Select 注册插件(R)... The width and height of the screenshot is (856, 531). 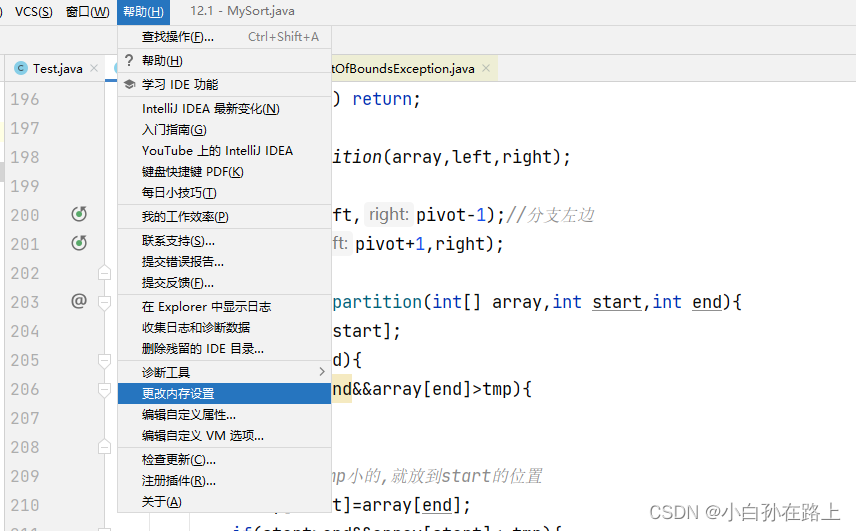[x=224, y=481]
